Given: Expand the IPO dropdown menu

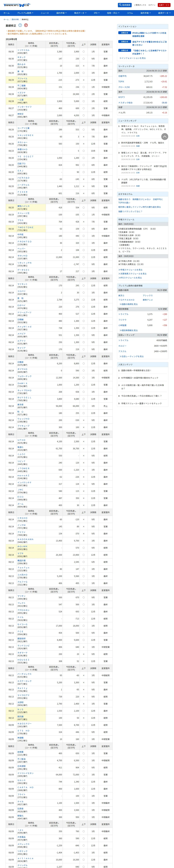Looking at the screenshot, I should 97,13.
